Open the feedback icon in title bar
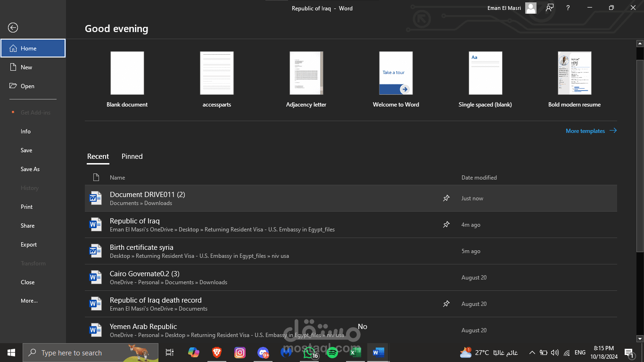The height and width of the screenshot is (362, 644). (550, 8)
